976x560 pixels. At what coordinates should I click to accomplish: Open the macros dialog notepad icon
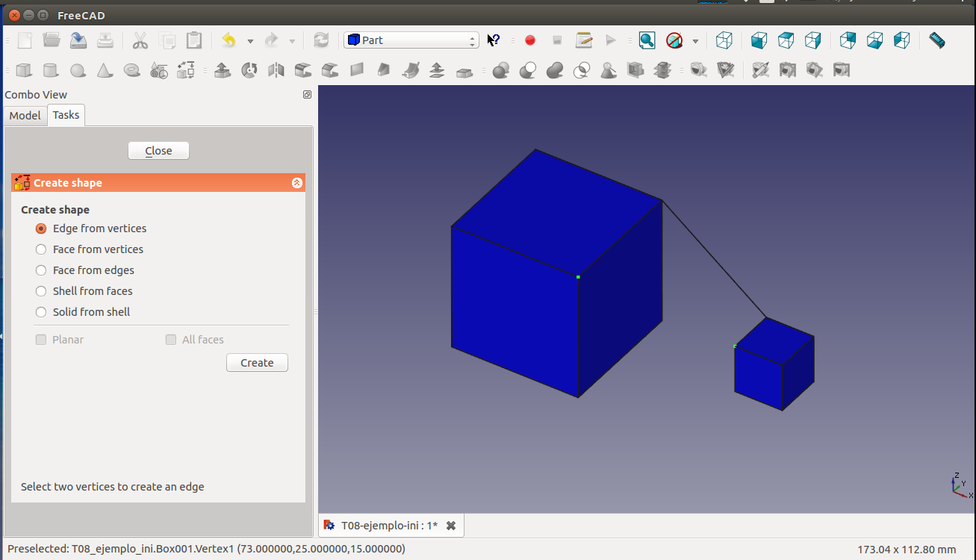coord(584,40)
